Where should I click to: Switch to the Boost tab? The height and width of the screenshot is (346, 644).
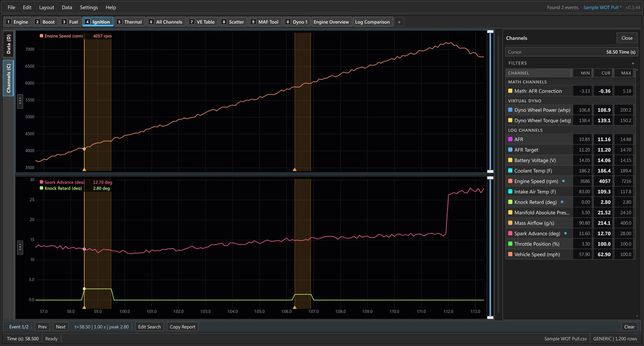[x=45, y=22]
